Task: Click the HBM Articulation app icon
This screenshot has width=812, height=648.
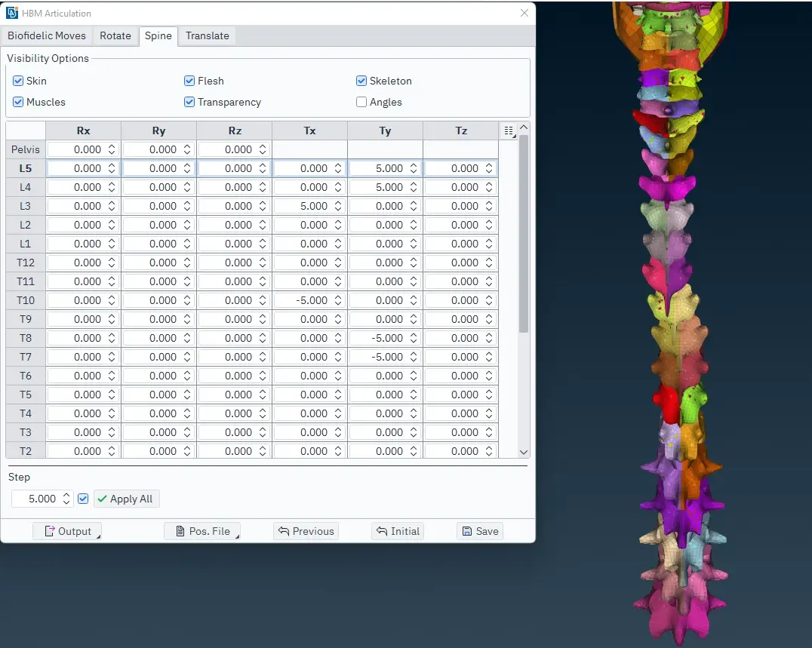Action: click(x=11, y=13)
